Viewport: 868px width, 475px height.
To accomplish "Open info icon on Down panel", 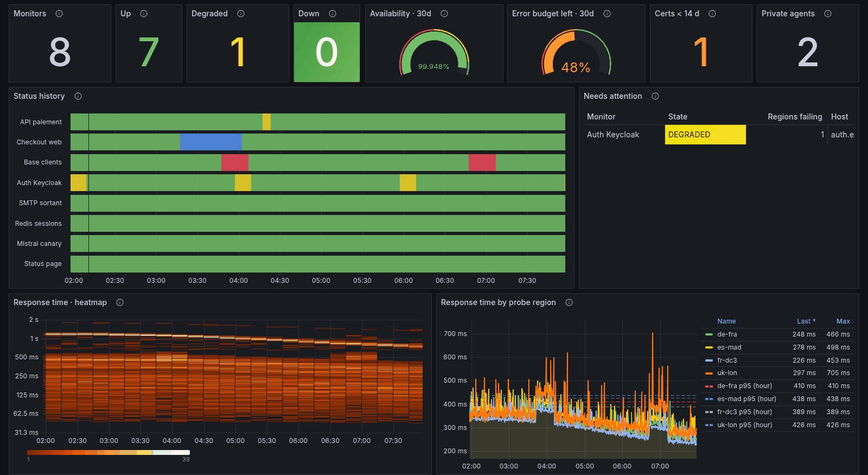I will (333, 14).
